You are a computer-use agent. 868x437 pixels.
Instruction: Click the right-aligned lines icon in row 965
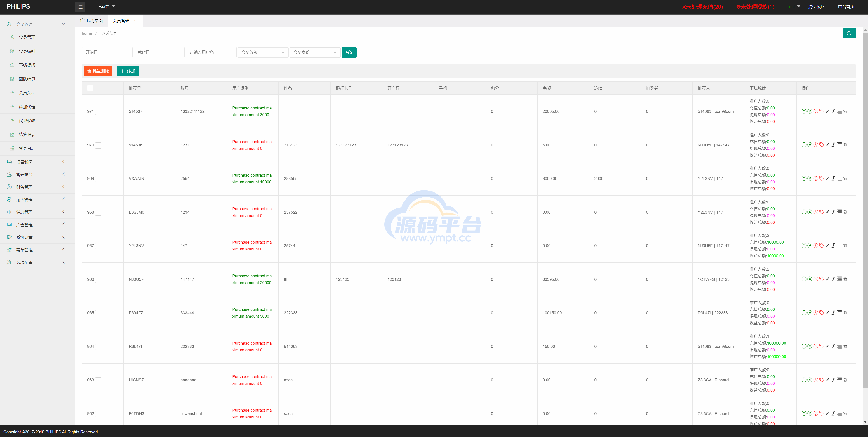[839, 313]
